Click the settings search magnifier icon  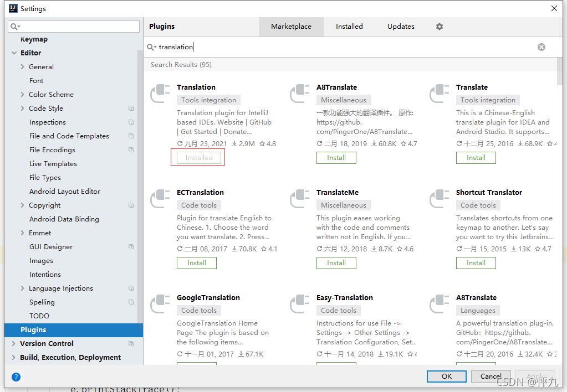(x=15, y=27)
